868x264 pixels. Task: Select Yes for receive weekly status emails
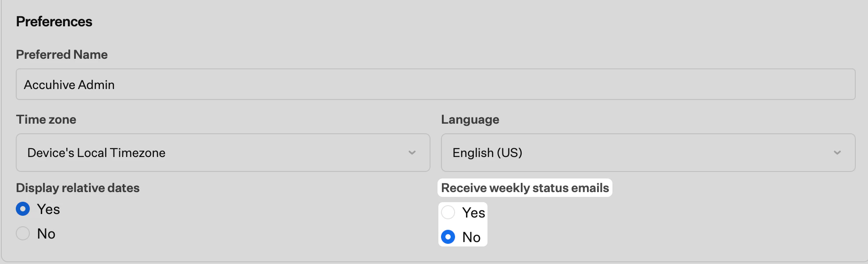[448, 212]
